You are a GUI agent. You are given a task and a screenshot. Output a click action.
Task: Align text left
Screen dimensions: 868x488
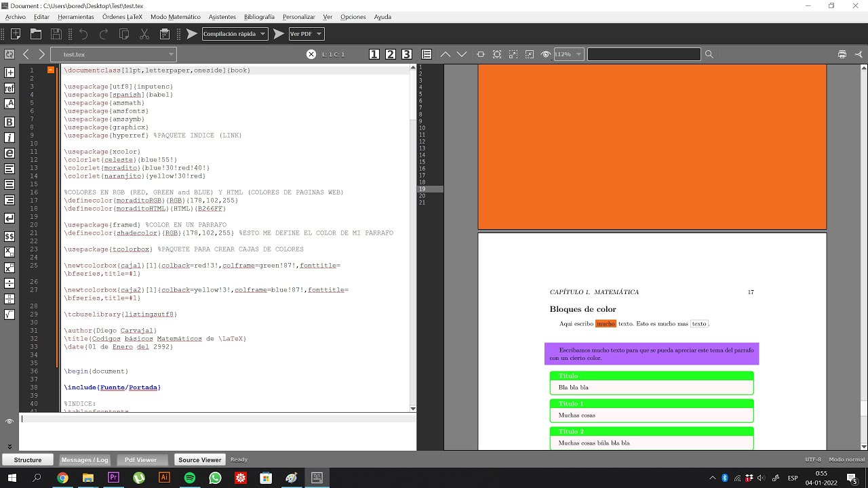coord(9,169)
